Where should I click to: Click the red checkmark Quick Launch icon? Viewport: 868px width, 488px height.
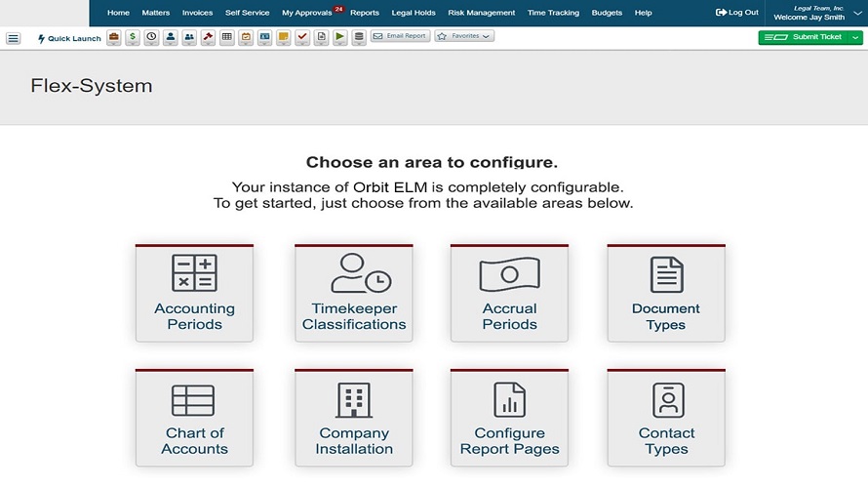(x=302, y=38)
